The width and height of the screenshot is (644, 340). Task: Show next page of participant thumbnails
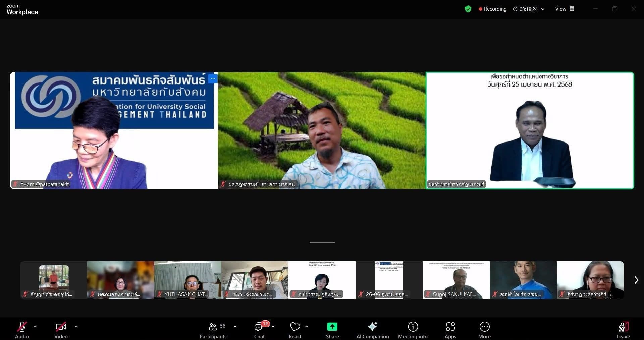click(636, 280)
